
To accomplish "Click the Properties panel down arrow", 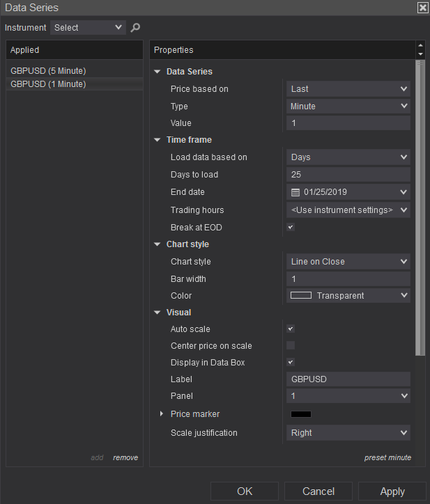I will 420,54.
